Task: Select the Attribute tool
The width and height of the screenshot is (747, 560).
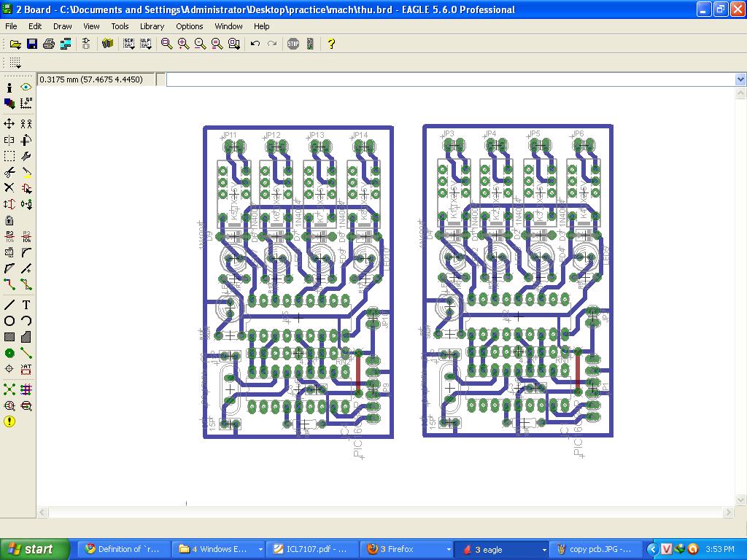Action: [x=26, y=368]
